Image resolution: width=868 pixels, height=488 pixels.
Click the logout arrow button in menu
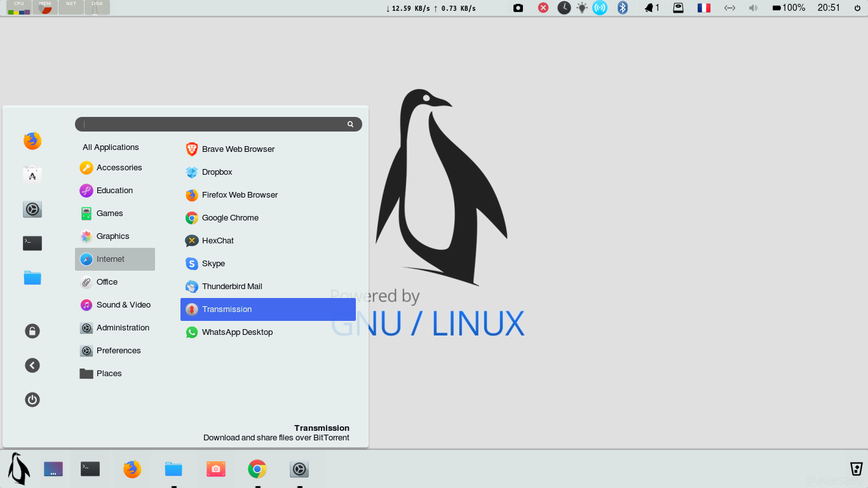(32, 365)
